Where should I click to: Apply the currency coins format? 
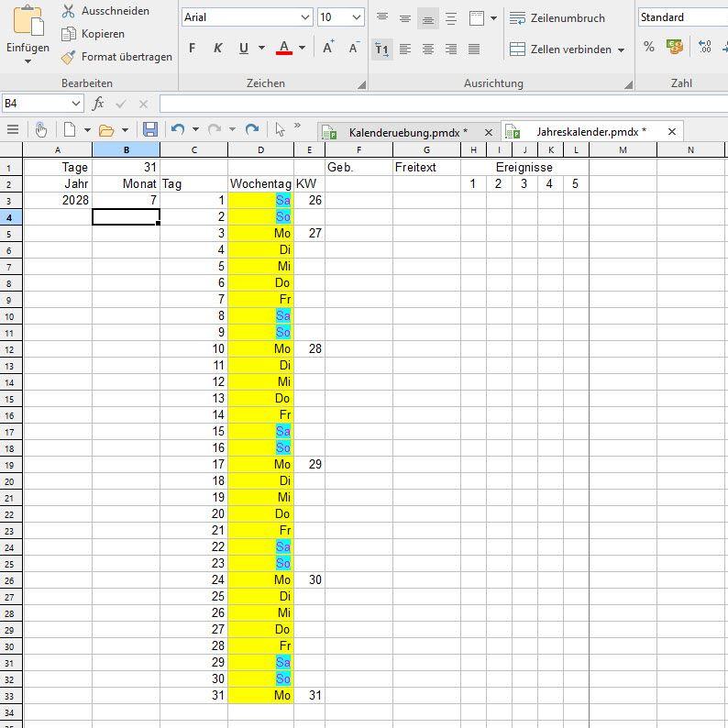click(x=675, y=48)
